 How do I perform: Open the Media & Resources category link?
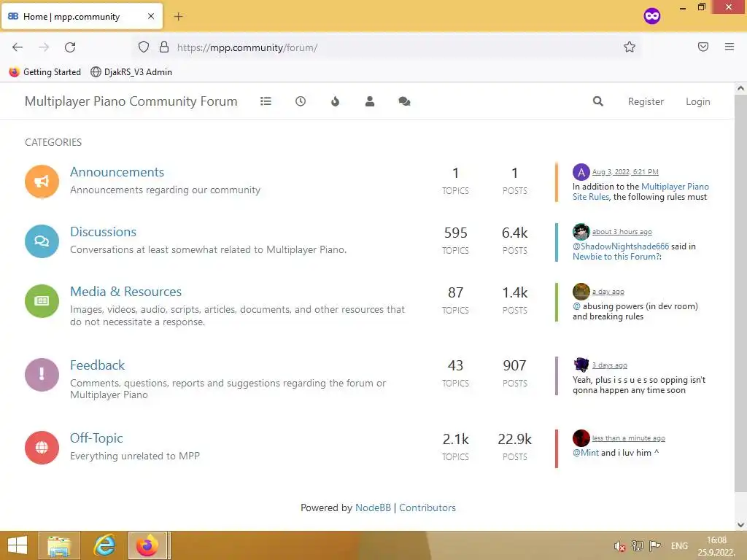click(x=125, y=292)
